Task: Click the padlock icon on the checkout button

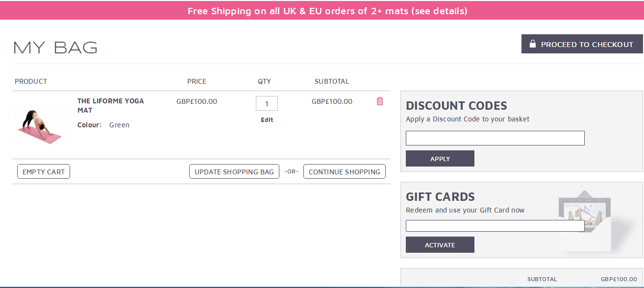Action: 533,44
